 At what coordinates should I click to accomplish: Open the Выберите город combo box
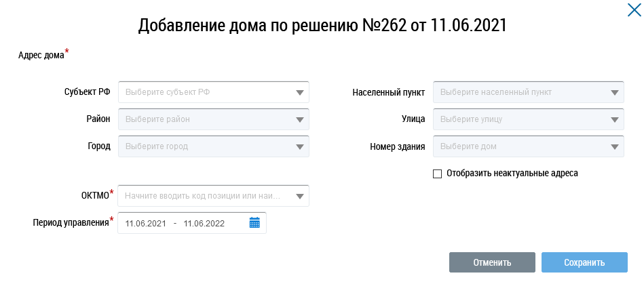[214, 146]
